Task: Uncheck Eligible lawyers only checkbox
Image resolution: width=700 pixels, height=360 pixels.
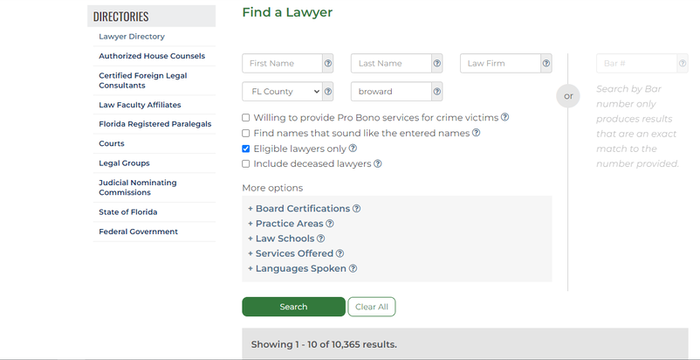Action: [x=246, y=149]
